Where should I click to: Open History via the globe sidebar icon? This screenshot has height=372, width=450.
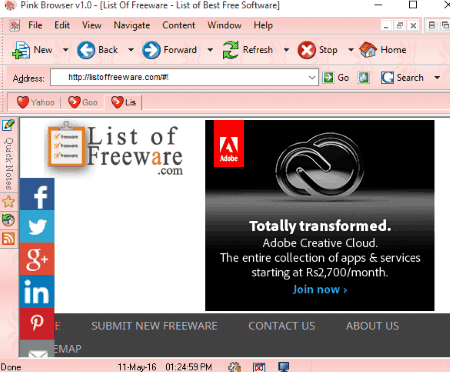(x=8, y=220)
